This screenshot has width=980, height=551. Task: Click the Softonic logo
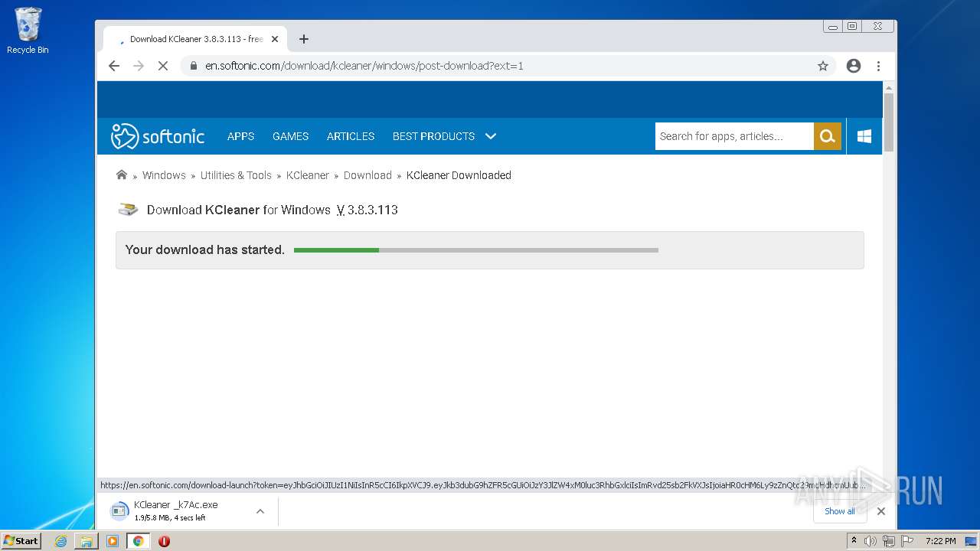coord(158,136)
